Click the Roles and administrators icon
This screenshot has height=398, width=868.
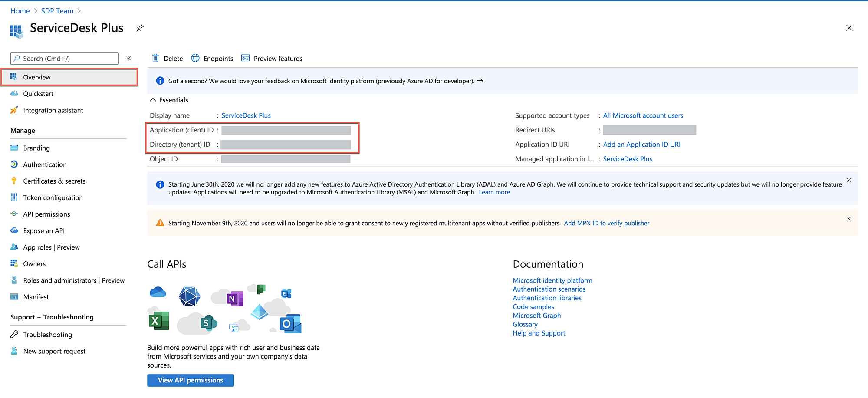point(14,280)
